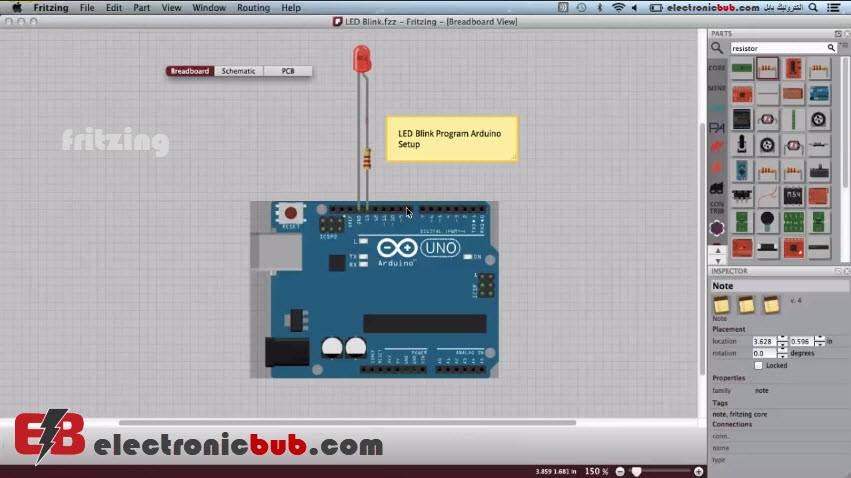Open the Parts panel options menu icon
The height and width of the screenshot is (478, 851).
coord(844,47)
